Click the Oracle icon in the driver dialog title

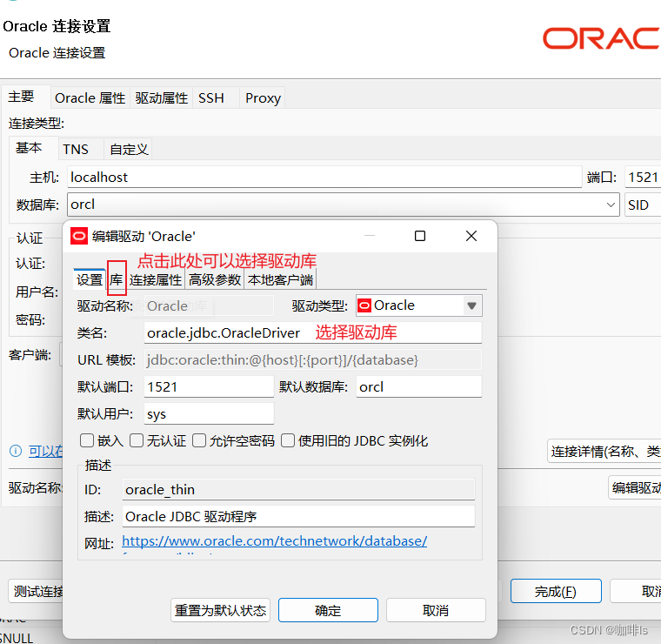[x=79, y=236]
